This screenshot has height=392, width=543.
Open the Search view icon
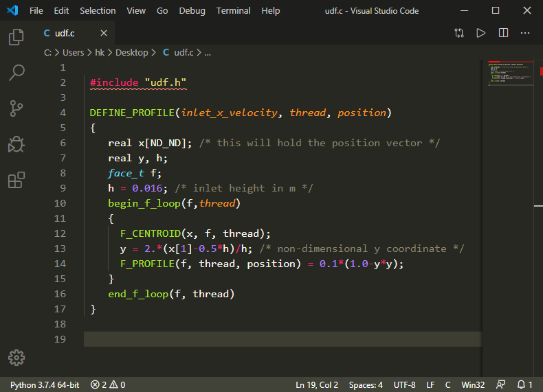[16, 73]
